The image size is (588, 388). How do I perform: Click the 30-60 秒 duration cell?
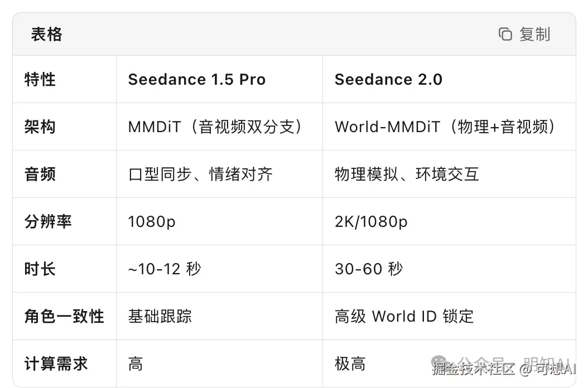click(369, 269)
